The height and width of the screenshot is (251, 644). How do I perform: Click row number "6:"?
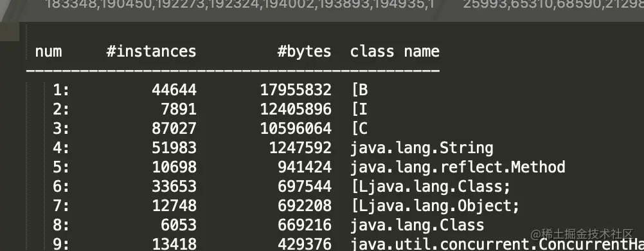(61, 187)
